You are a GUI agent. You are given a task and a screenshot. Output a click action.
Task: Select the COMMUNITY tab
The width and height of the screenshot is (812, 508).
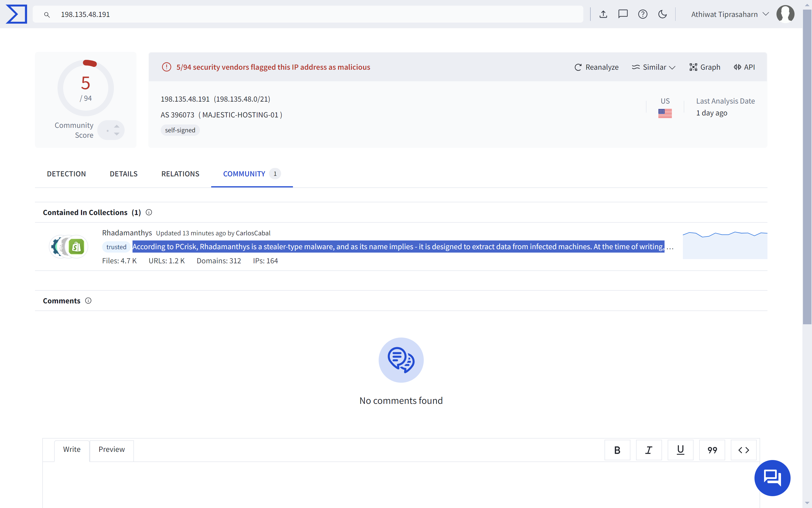point(252,174)
